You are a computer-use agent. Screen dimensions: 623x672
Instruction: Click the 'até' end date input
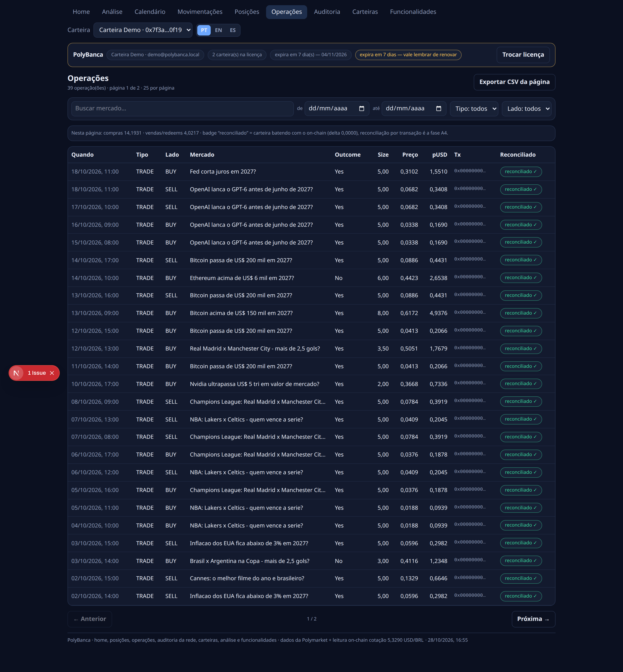point(414,109)
